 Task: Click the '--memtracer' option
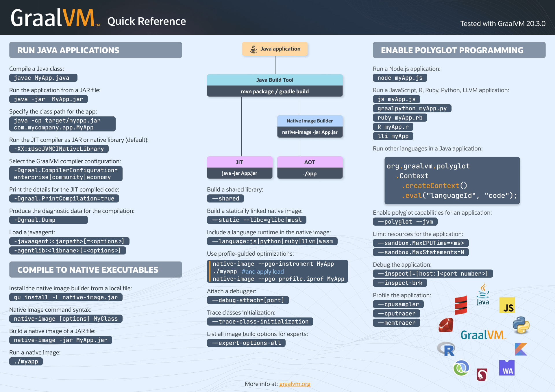click(396, 323)
